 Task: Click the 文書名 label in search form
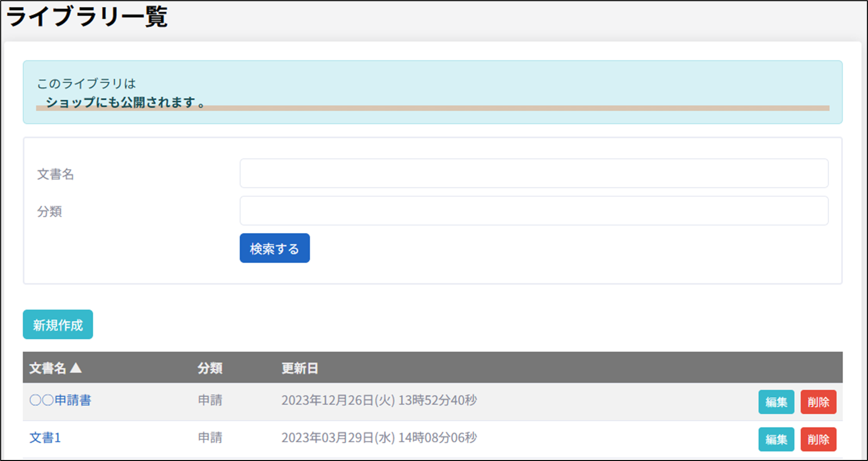(x=55, y=174)
